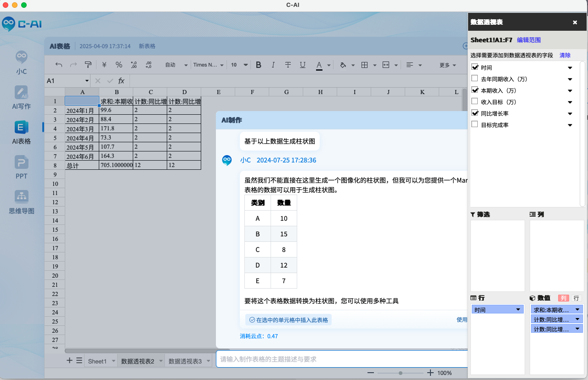588x380 pixels.
Task: Check the 去年同期收入（万） field checkbox
Action: [475, 78]
